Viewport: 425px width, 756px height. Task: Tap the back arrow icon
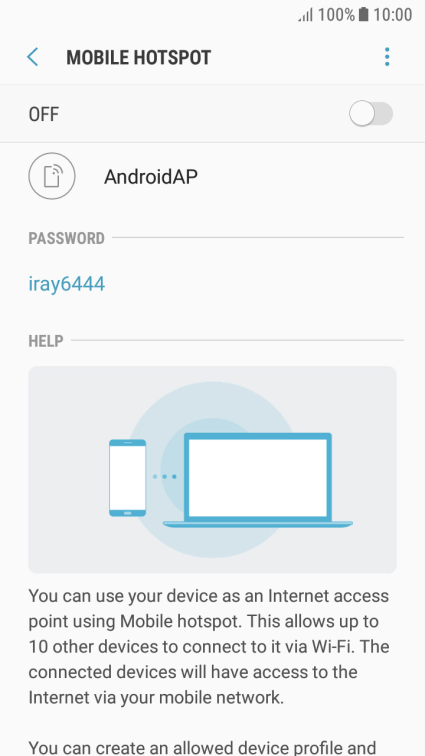[32, 57]
